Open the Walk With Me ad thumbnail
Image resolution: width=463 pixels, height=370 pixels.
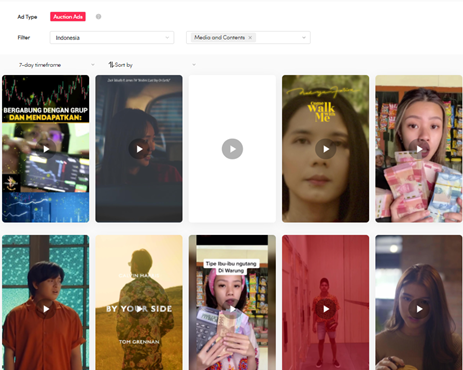pos(326,149)
